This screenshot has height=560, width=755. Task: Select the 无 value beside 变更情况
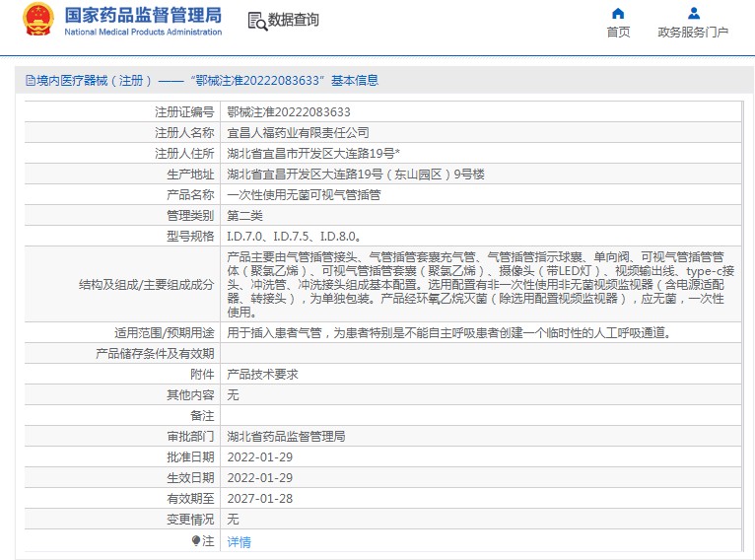[233, 519]
